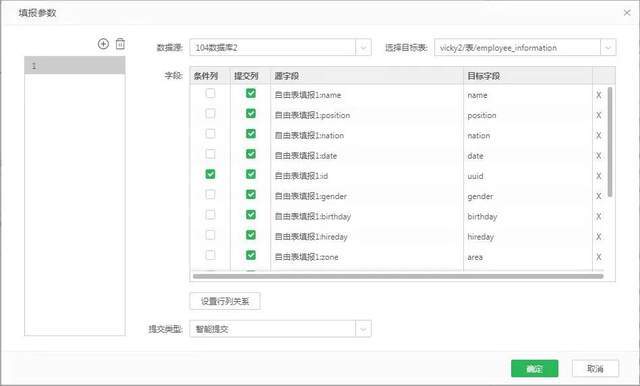Uncheck submit column for gender row

[x=251, y=195]
